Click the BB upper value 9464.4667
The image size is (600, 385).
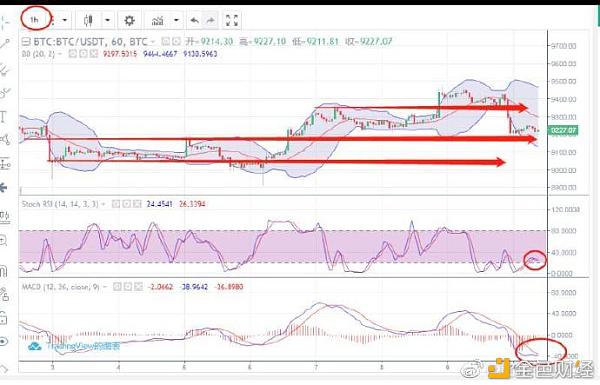point(160,54)
